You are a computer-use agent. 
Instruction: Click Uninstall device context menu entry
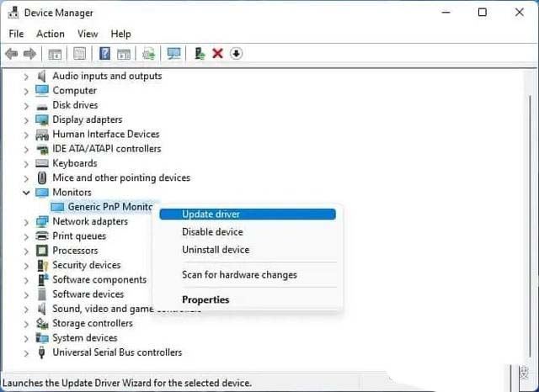click(216, 250)
